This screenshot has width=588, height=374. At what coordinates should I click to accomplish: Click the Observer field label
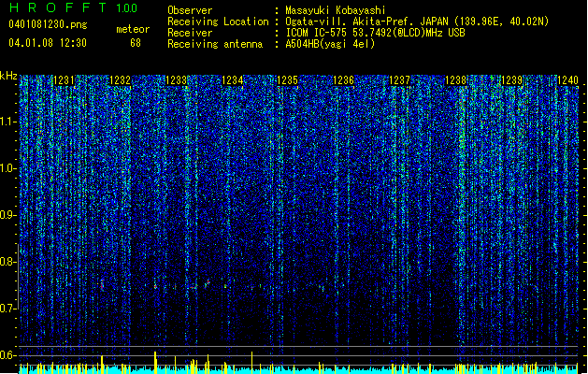[190, 10]
